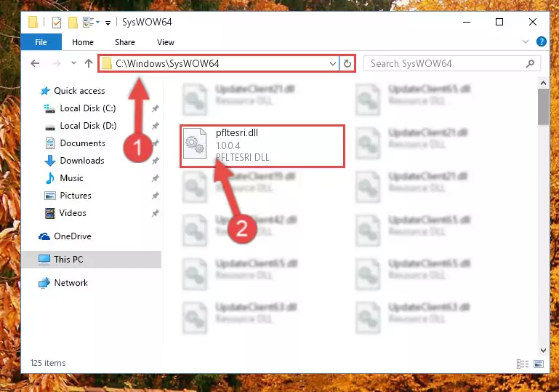559x392 pixels.
Task: Expand the ribbon with the chevron
Action: click(x=525, y=41)
